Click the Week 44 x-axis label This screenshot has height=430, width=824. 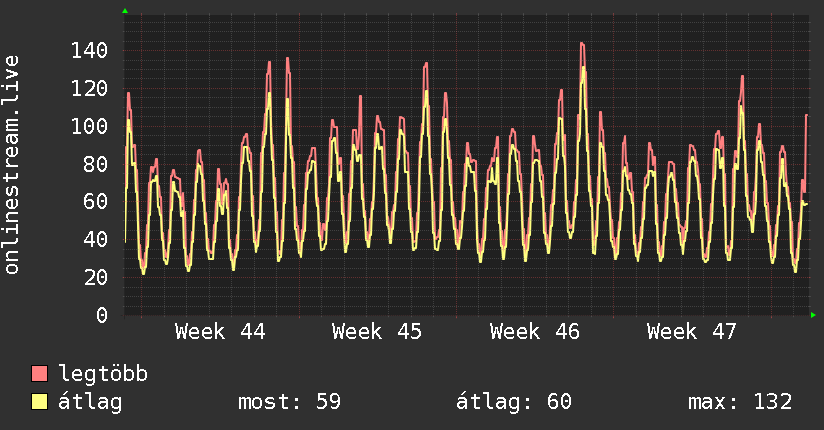[x=220, y=332]
